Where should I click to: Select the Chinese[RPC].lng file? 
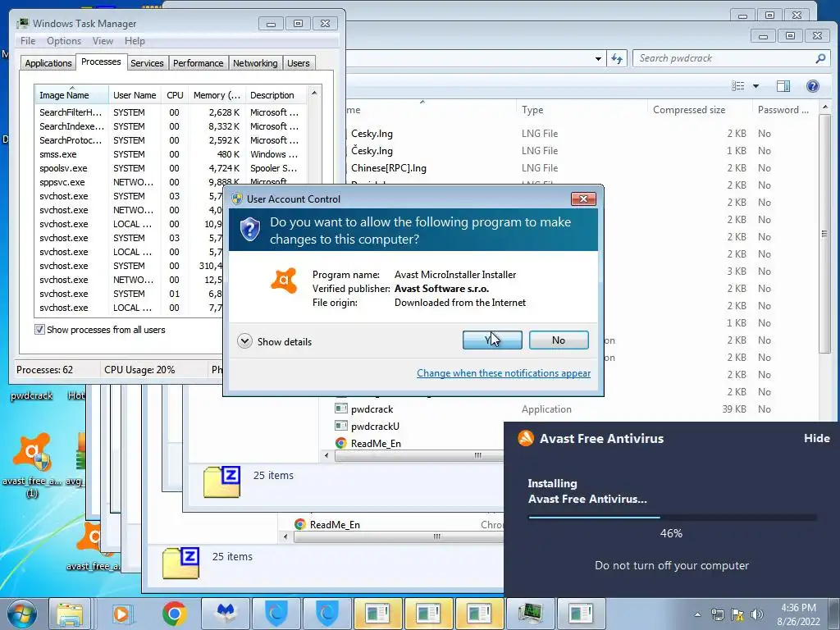coord(388,167)
